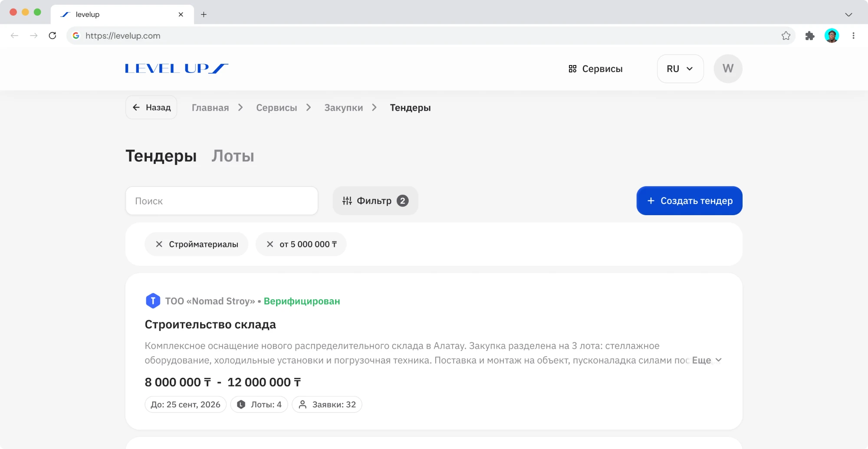
Task: Go back with the Назад button
Action: 151,107
